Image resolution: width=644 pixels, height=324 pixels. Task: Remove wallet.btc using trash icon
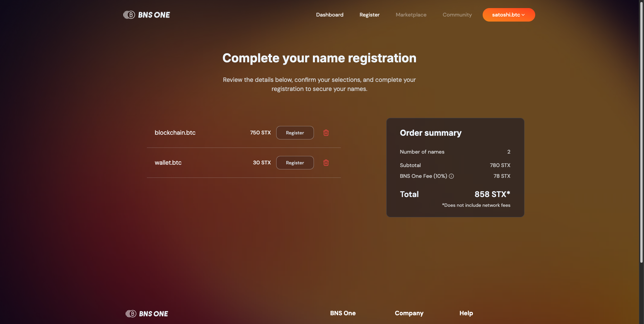[326, 163]
